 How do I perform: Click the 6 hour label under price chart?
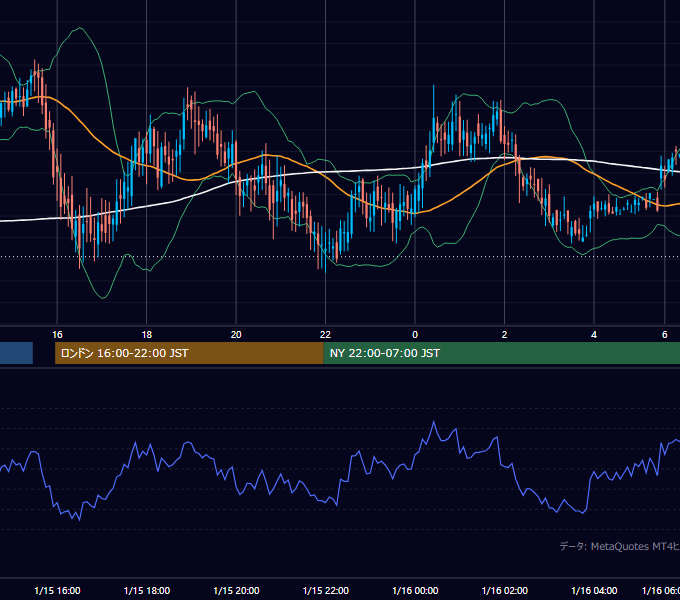point(664,335)
